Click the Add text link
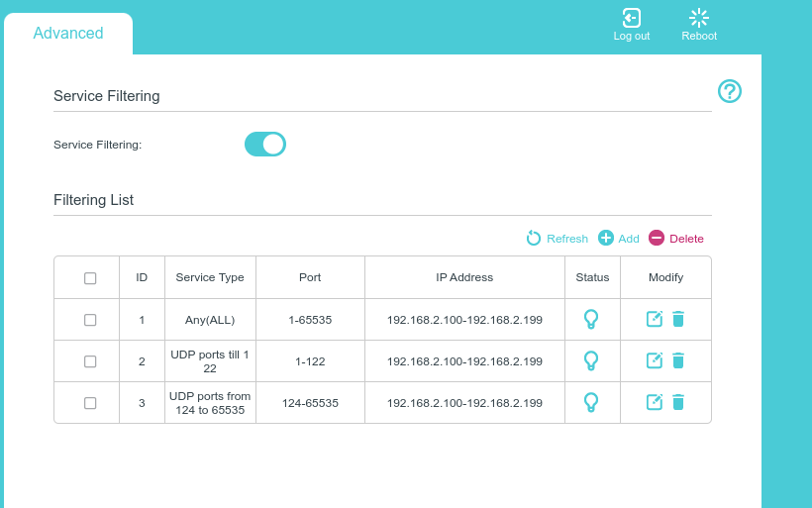812x508 pixels. [x=629, y=239]
